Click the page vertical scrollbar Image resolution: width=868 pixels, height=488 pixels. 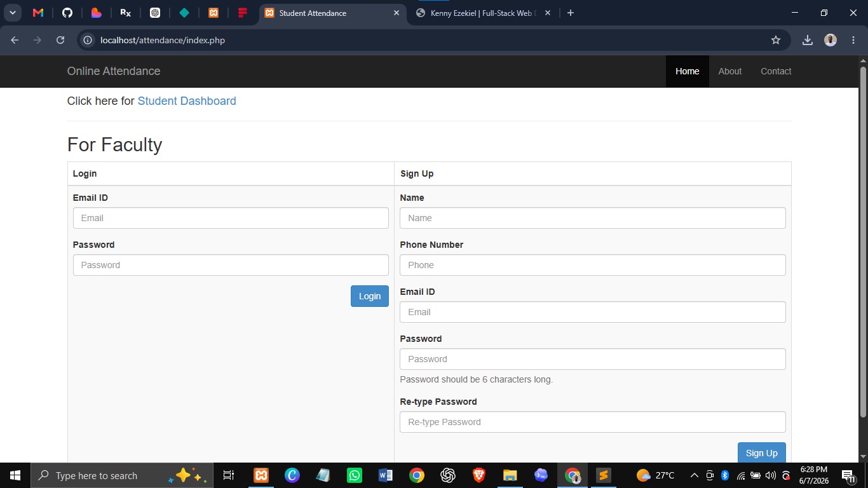tap(863, 241)
